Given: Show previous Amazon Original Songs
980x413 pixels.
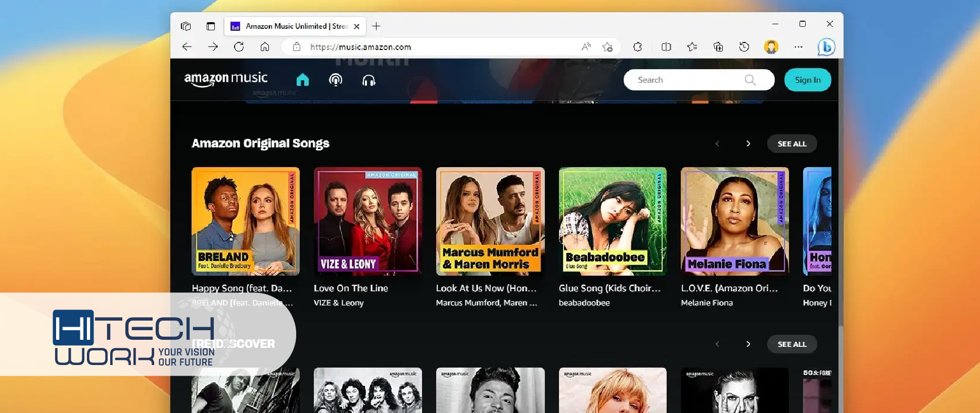Looking at the screenshot, I should [717, 144].
